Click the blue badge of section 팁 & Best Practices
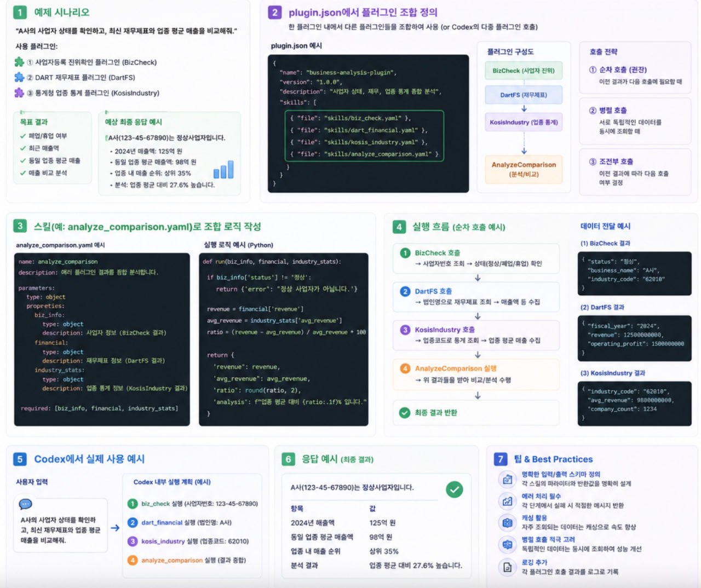701x588 pixels. click(x=501, y=459)
